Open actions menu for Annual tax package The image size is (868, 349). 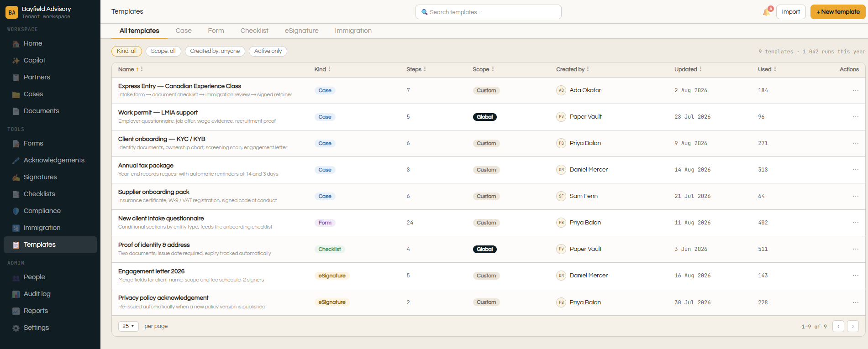[855, 170]
